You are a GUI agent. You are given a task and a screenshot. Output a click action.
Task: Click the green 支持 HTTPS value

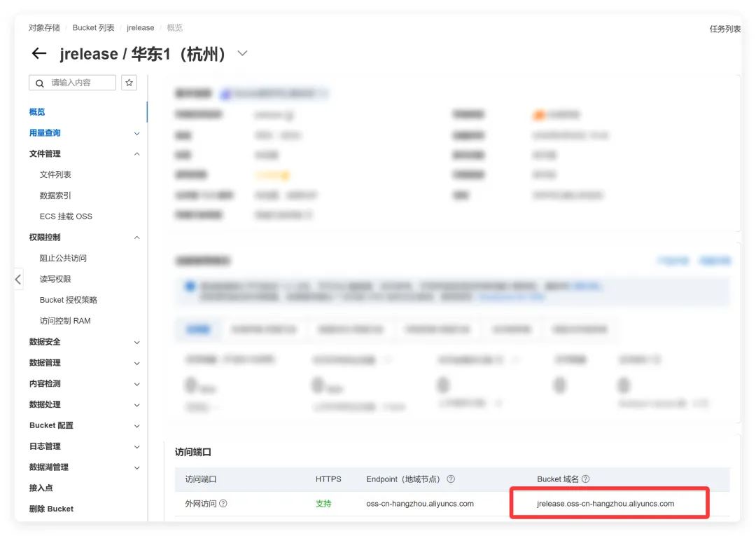[323, 503]
